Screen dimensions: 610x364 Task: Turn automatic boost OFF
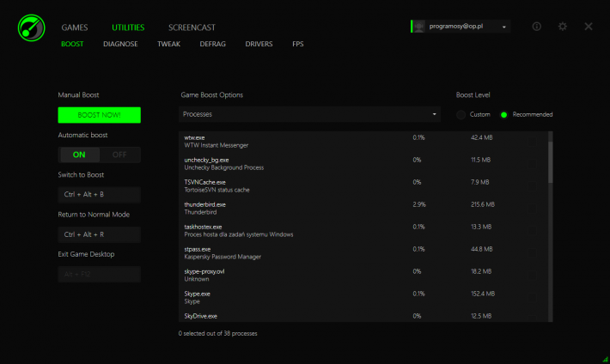click(119, 155)
